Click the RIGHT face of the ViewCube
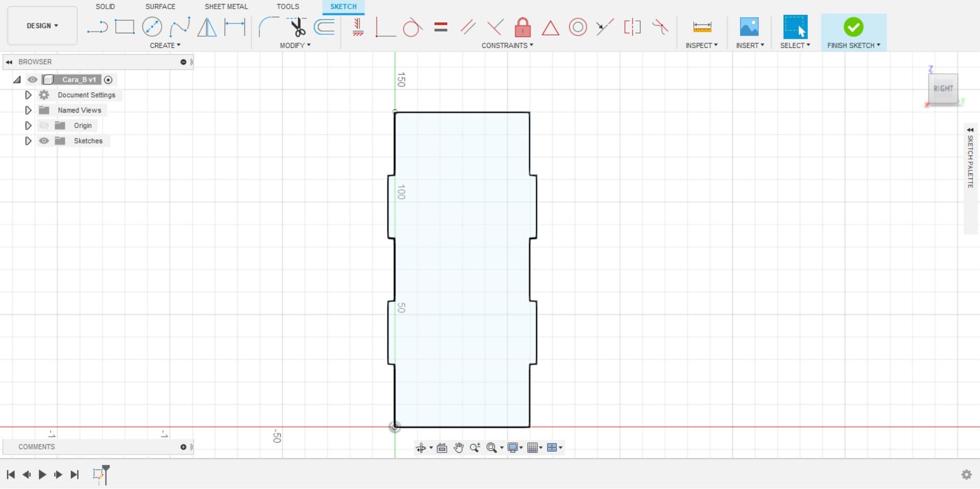This screenshot has width=980, height=489. point(943,89)
